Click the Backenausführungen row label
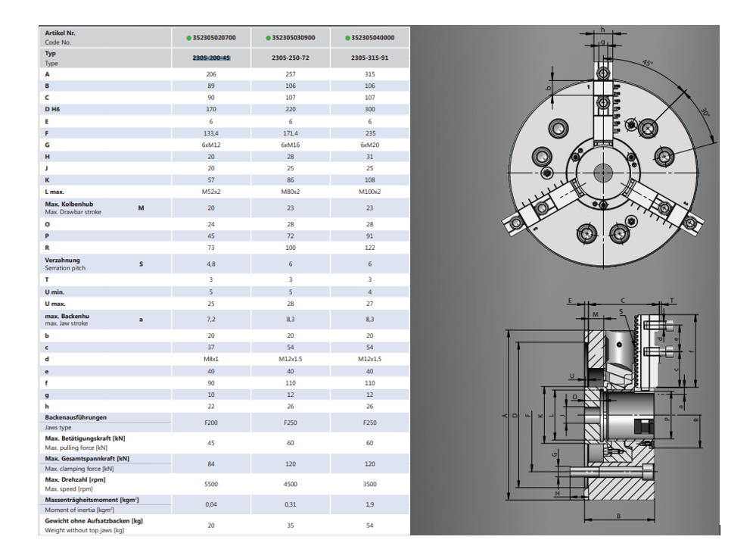 76,417
